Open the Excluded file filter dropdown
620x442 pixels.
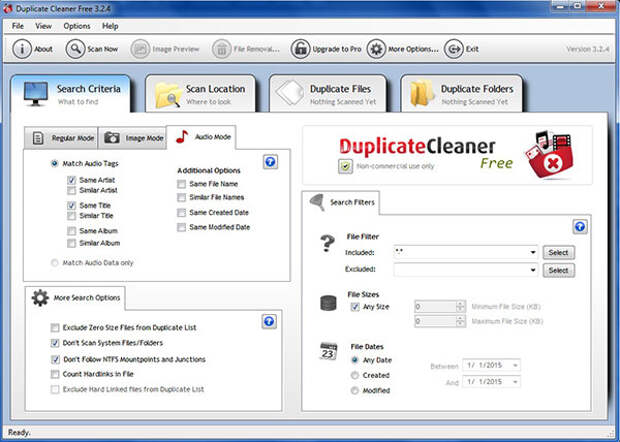pyautogui.click(x=533, y=270)
